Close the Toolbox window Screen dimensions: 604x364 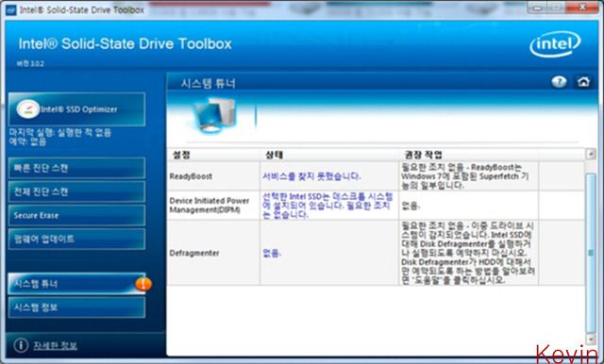coord(583,8)
